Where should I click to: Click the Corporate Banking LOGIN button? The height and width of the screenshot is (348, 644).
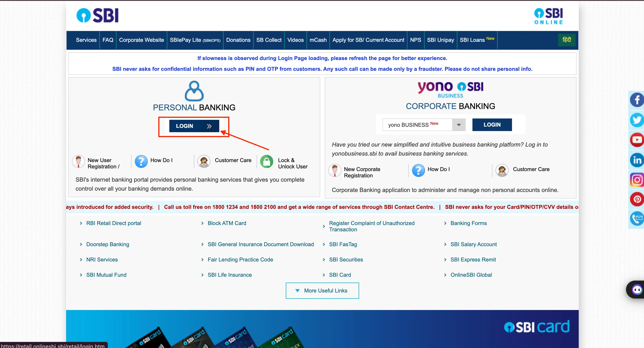coord(492,125)
